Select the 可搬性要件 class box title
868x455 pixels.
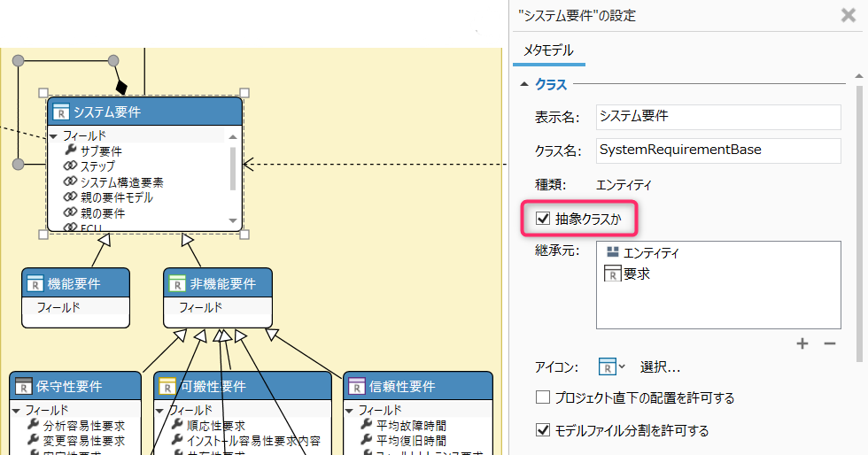coord(213,386)
